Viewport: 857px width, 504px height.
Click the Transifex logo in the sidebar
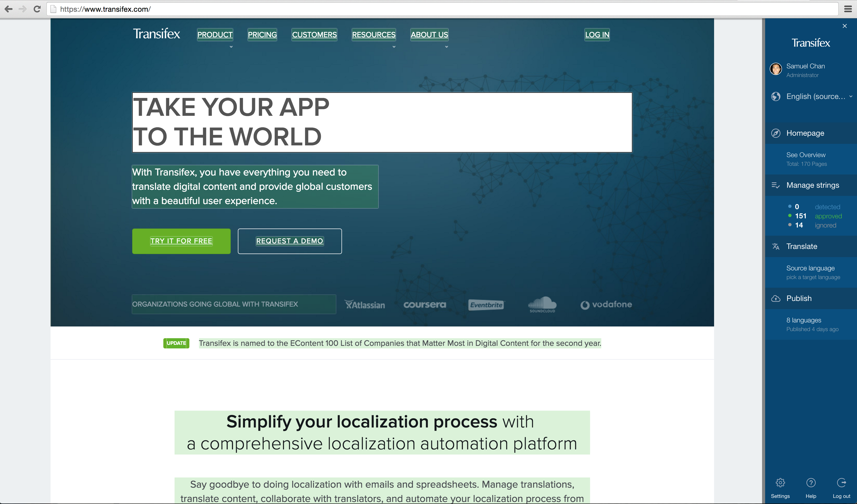811,43
